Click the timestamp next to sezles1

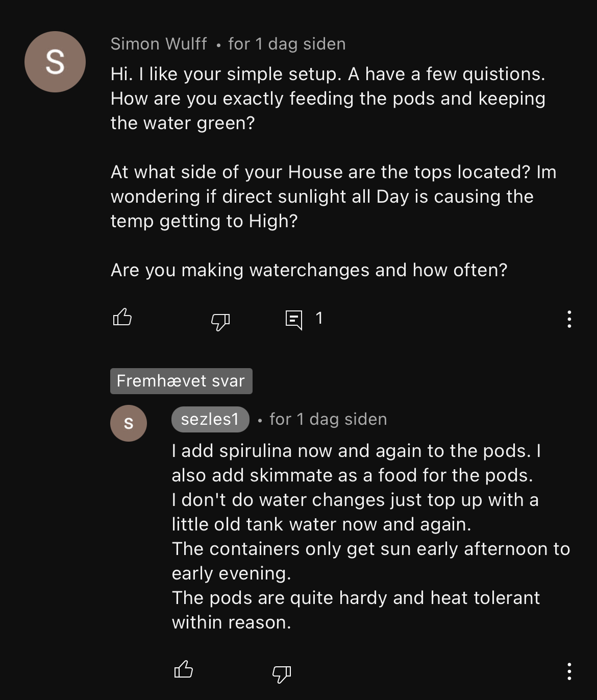pyautogui.click(x=328, y=419)
